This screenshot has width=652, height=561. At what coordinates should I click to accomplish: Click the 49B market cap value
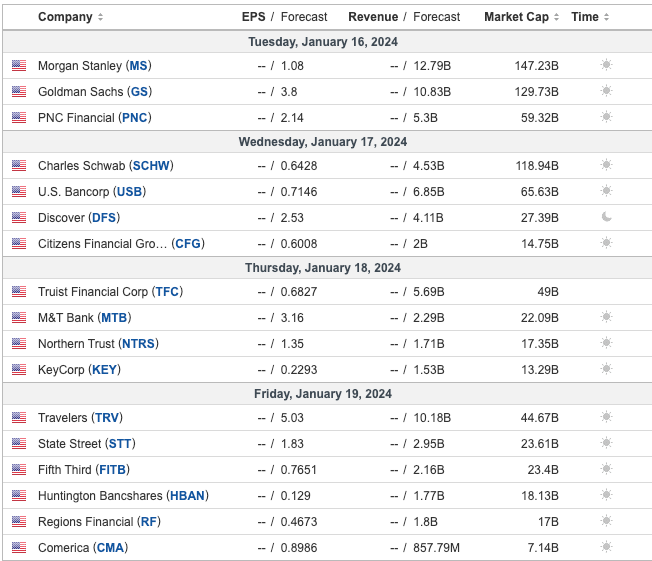548,292
